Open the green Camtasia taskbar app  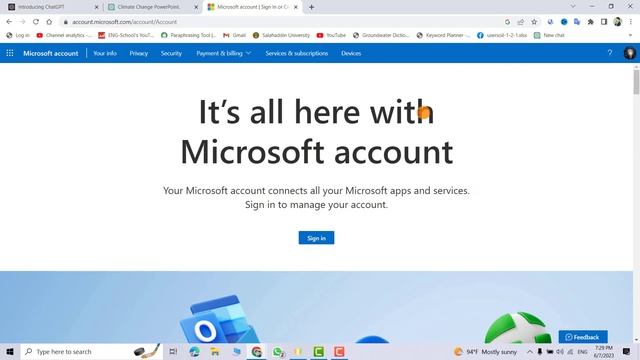318,351
